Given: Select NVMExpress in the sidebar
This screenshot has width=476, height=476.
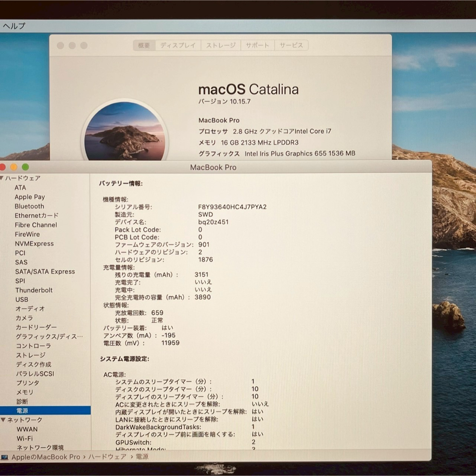Looking at the screenshot, I should (34, 243).
